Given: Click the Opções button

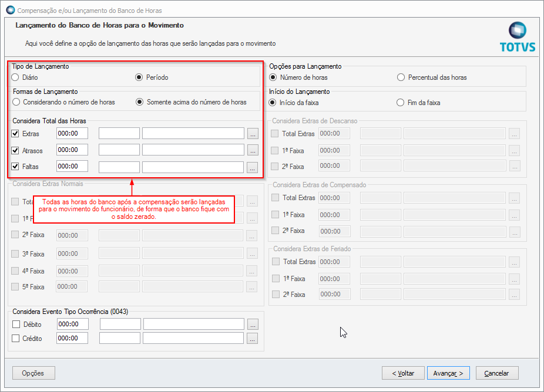Looking at the screenshot, I should click(33, 373).
